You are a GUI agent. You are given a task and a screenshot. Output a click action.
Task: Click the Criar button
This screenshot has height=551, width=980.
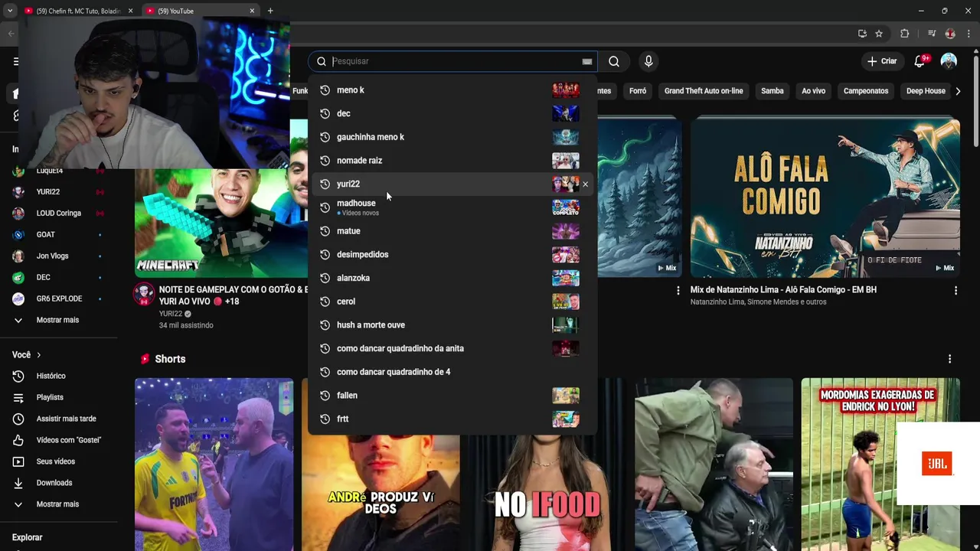click(x=882, y=61)
